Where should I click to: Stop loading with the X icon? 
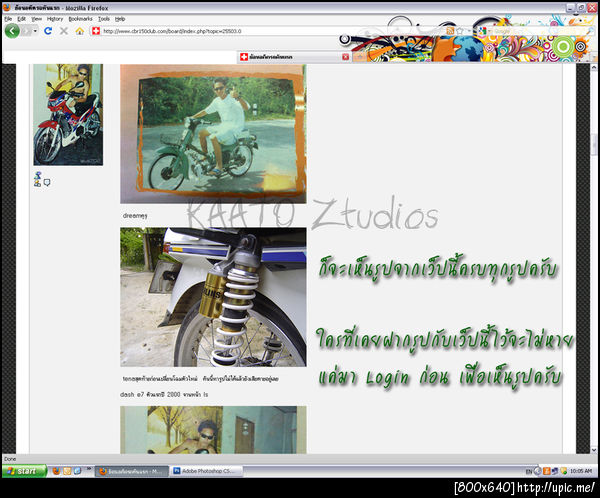point(64,31)
